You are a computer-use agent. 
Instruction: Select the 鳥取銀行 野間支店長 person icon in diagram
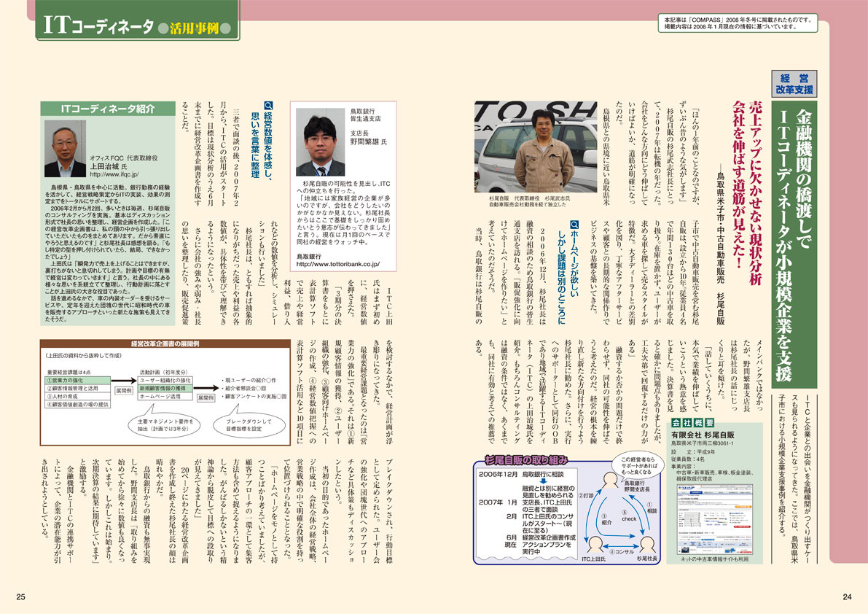click(610, 480)
